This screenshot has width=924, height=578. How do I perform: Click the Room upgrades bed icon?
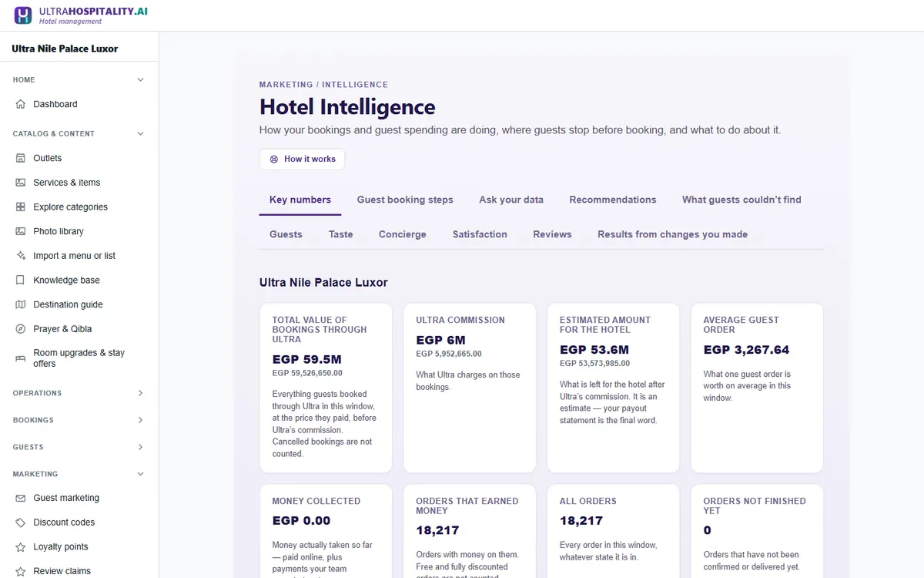coord(21,358)
